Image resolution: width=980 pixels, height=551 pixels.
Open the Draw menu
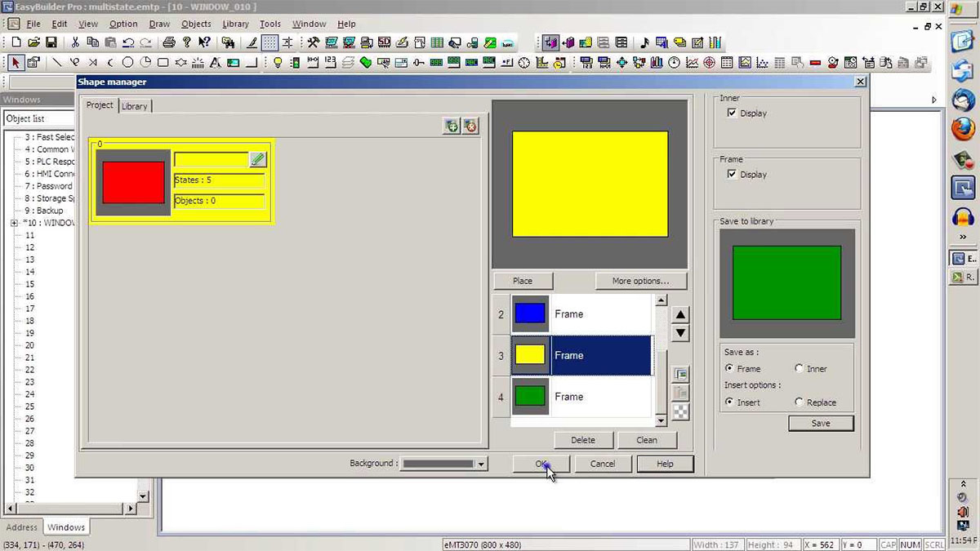pyautogui.click(x=159, y=24)
